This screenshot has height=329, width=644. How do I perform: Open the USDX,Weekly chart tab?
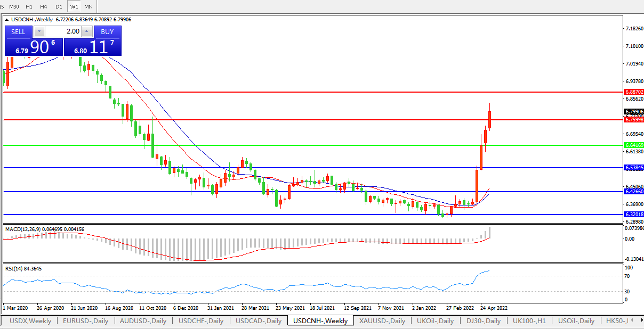point(30,320)
